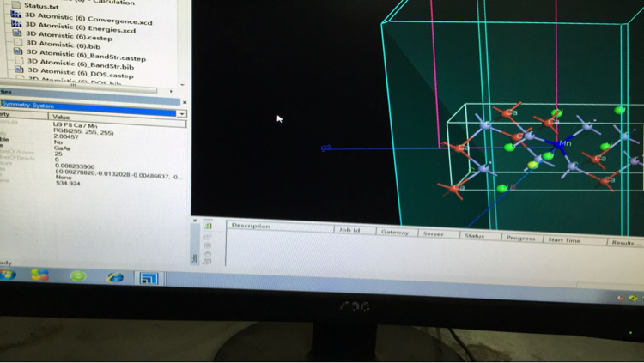Sort jobs by the Start Time column
This screenshot has height=363, width=644.
(x=574, y=240)
